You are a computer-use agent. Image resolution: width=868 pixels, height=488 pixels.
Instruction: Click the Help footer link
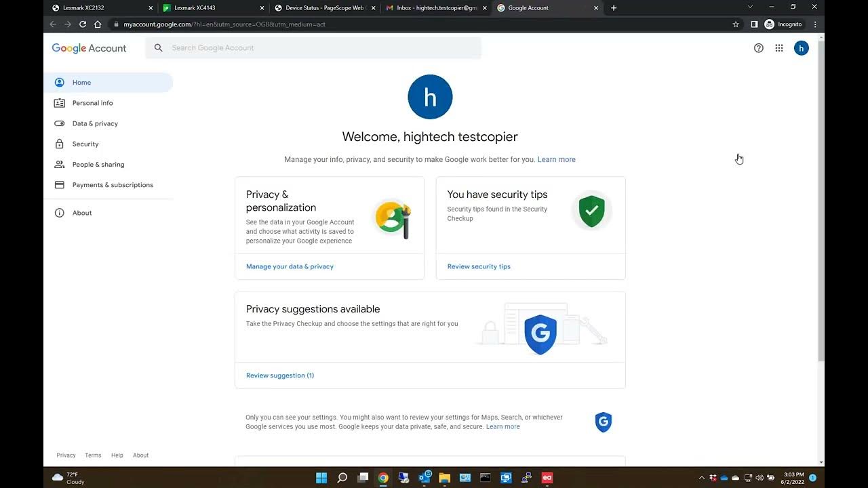117,455
